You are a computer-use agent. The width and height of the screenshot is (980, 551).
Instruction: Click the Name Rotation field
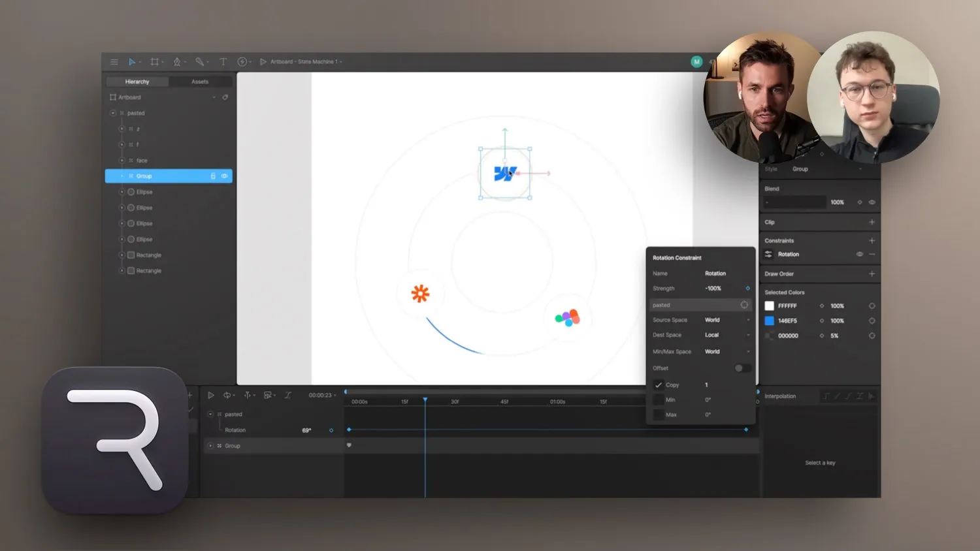coord(715,274)
